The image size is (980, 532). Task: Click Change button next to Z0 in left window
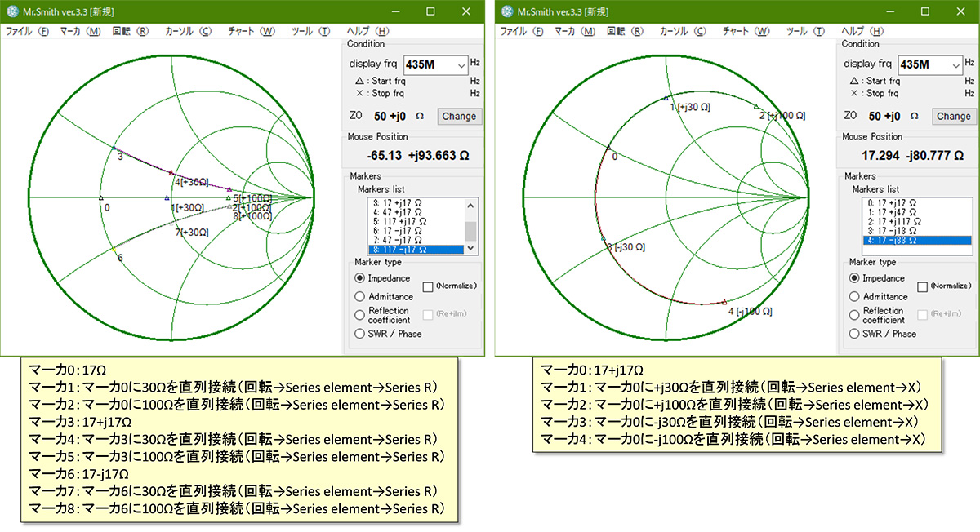pos(459,117)
